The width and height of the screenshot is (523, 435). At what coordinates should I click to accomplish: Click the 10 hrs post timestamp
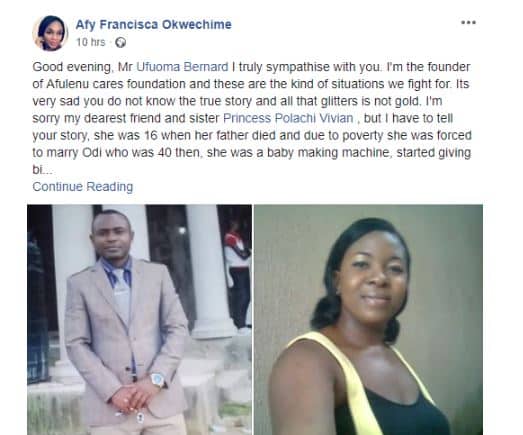tap(90, 42)
